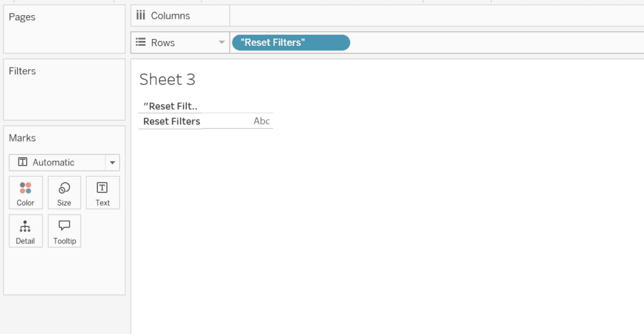
Task: Click the "Reset Filt.." field header
Action: (170, 106)
